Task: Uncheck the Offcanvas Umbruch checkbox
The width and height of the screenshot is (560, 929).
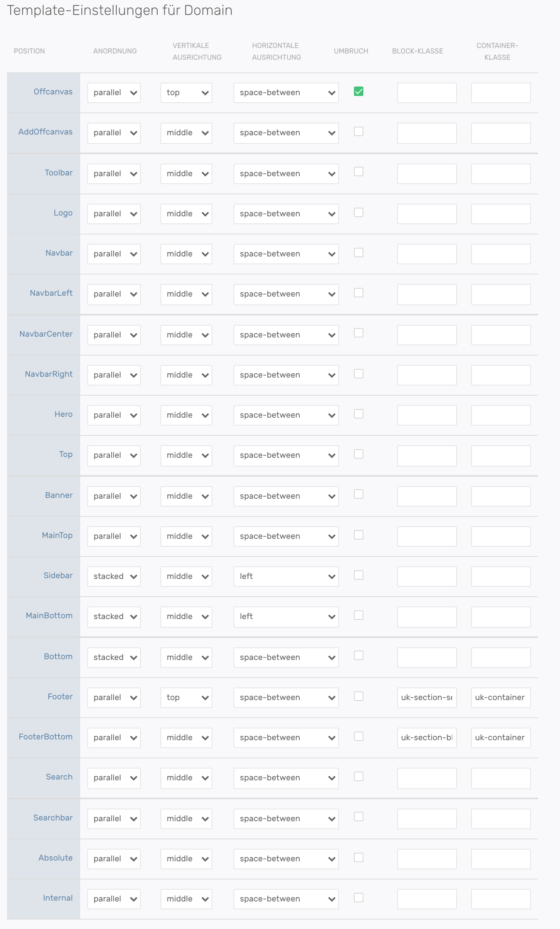Action: 358,92
